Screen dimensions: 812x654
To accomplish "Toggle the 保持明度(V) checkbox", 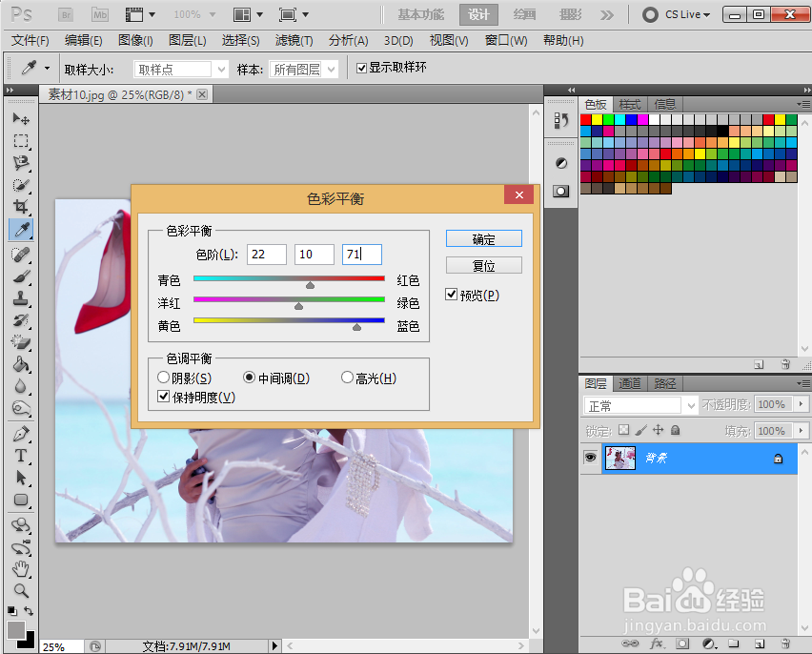I will coord(164,397).
